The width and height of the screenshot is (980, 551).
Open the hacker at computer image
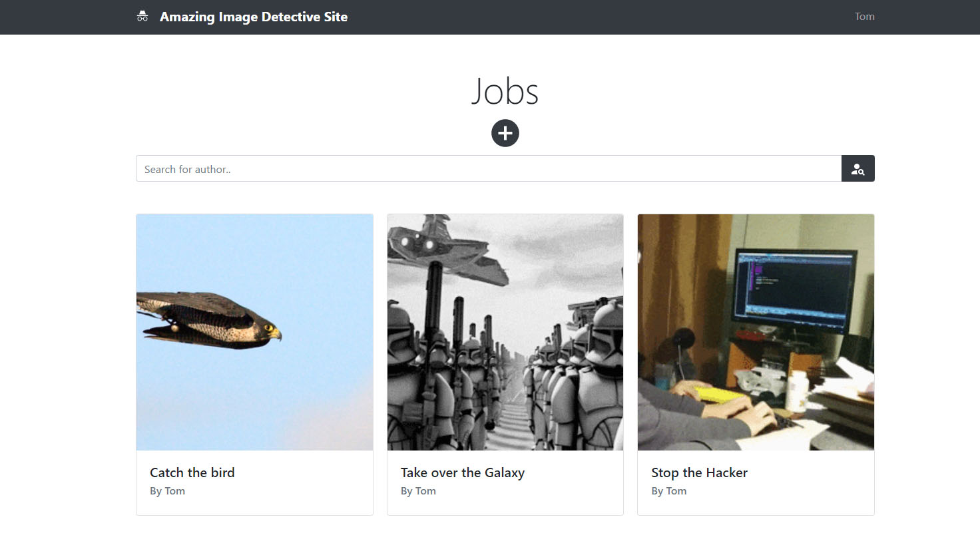[x=756, y=332]
